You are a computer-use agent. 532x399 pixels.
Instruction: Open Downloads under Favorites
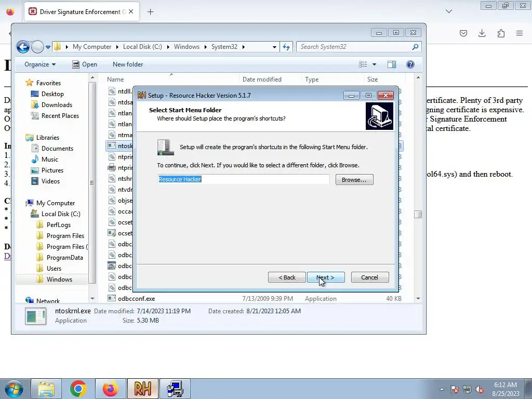[x=57, y=105]
